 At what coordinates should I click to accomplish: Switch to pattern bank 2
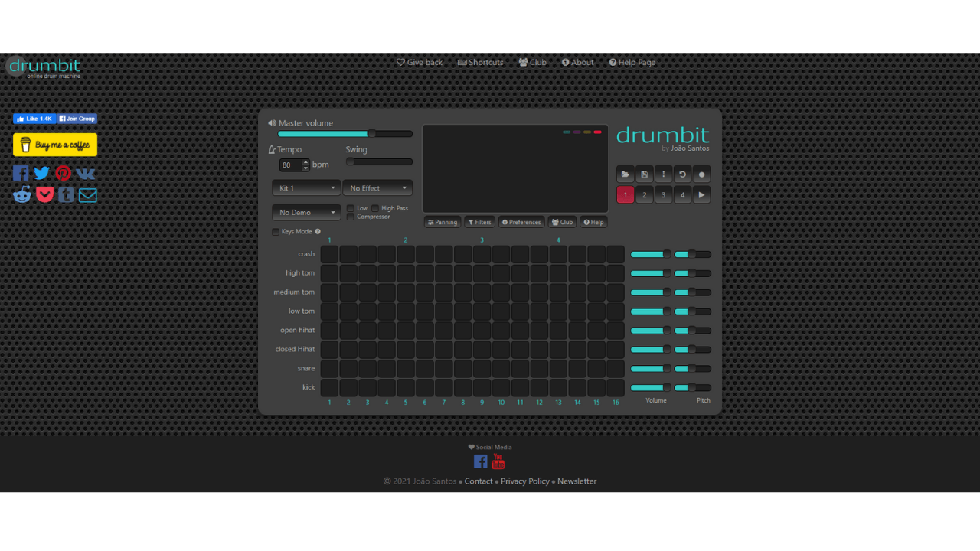tap(644, 194)
